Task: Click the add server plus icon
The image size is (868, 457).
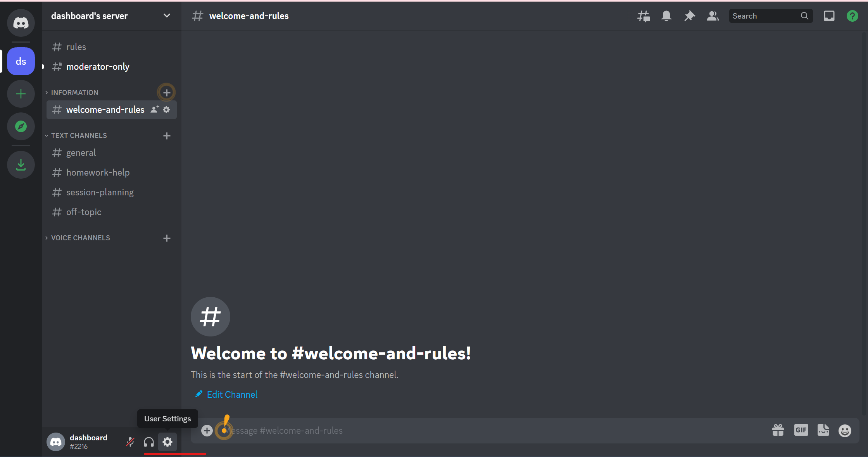Action: 21,93
